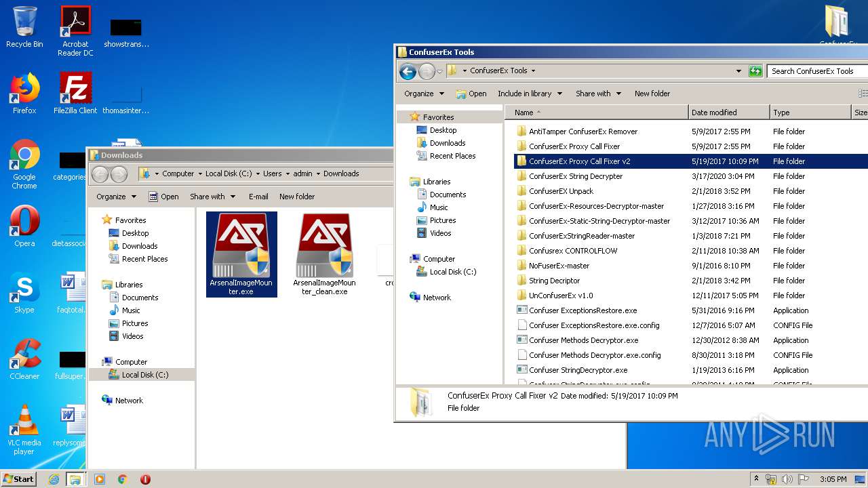
Task: Expand Include in library dropdown
Action: pos(530,94)
